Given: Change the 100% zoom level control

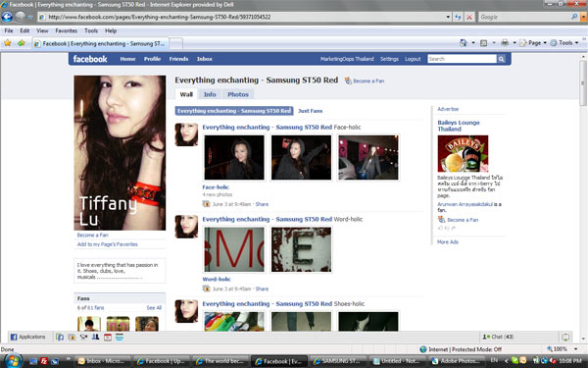Looking at the screenshot, I should 563,348.
